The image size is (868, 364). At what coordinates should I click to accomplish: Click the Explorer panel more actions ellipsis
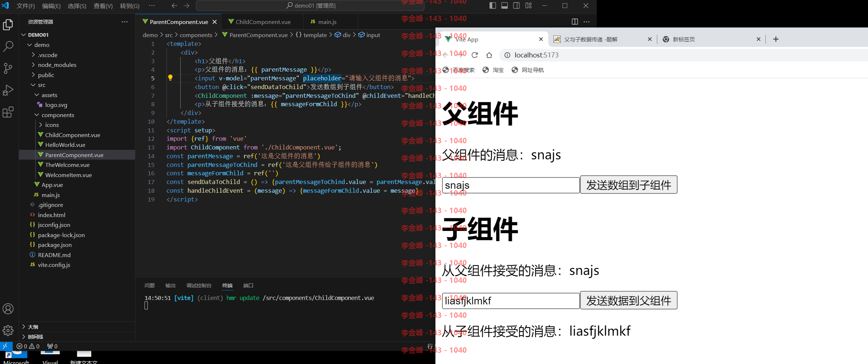[x=125, y=22]
